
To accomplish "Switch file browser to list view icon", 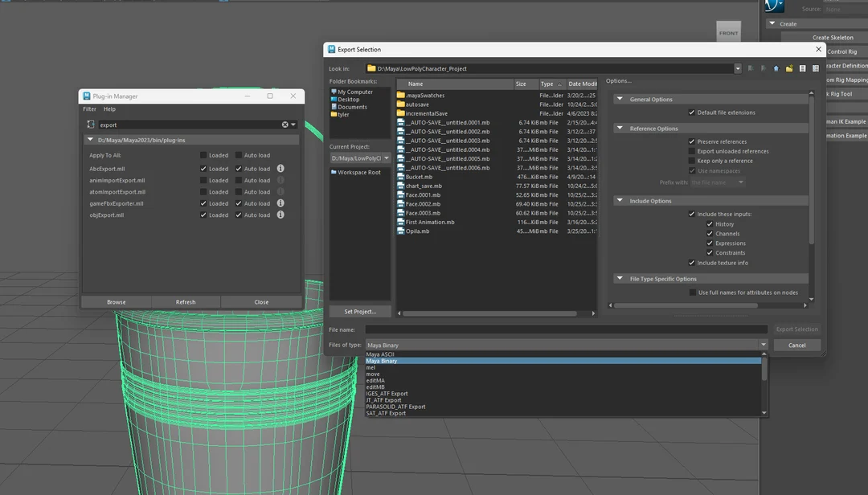I will pyautogui.click(x=802, y=67).
